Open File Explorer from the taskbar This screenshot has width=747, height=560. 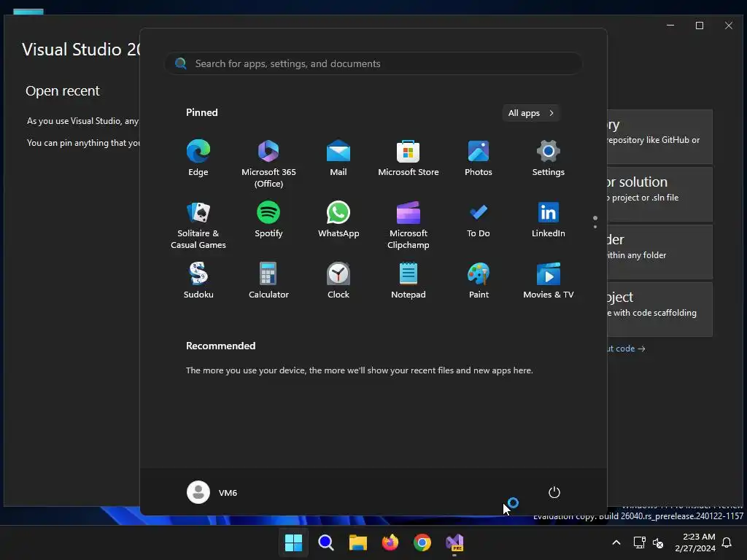[x=357, y=542]
